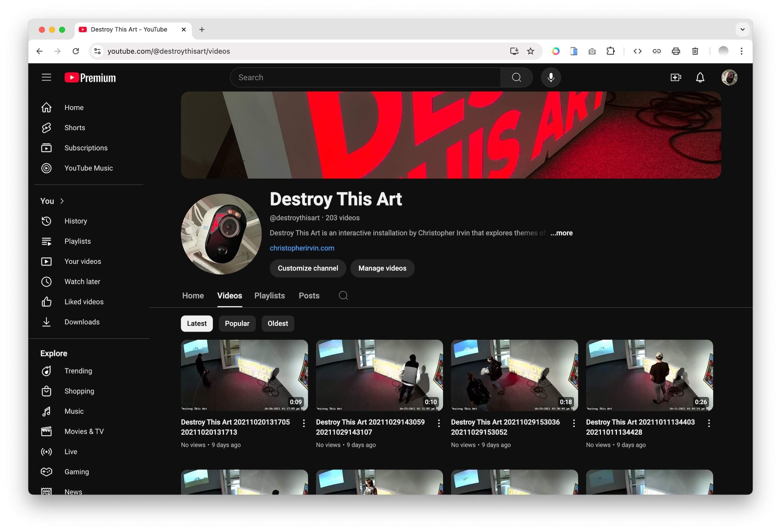
Task: Go to Home in sidebar
Action: pyautogui.click(x=89, y=107)
